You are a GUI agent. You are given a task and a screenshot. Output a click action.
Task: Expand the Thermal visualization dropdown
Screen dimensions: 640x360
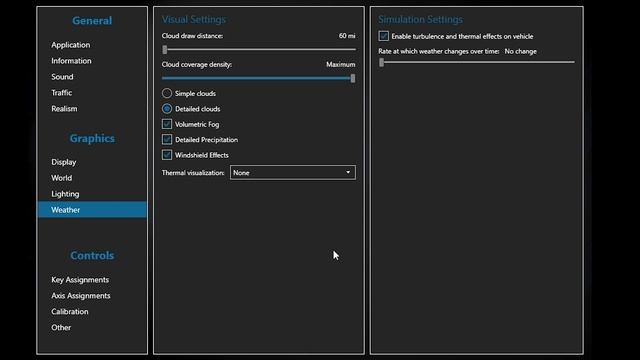293,172
